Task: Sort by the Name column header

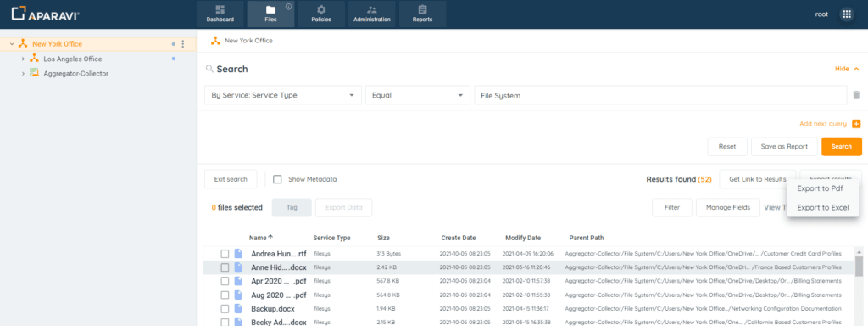Action: click(261, 238)
